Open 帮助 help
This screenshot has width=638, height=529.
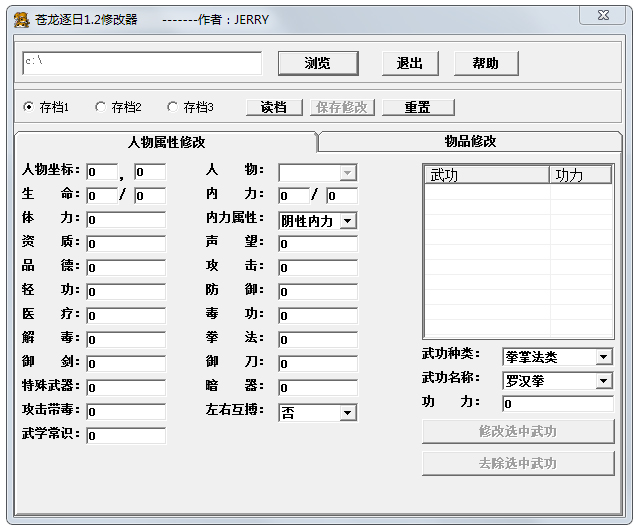pos(485,63)
